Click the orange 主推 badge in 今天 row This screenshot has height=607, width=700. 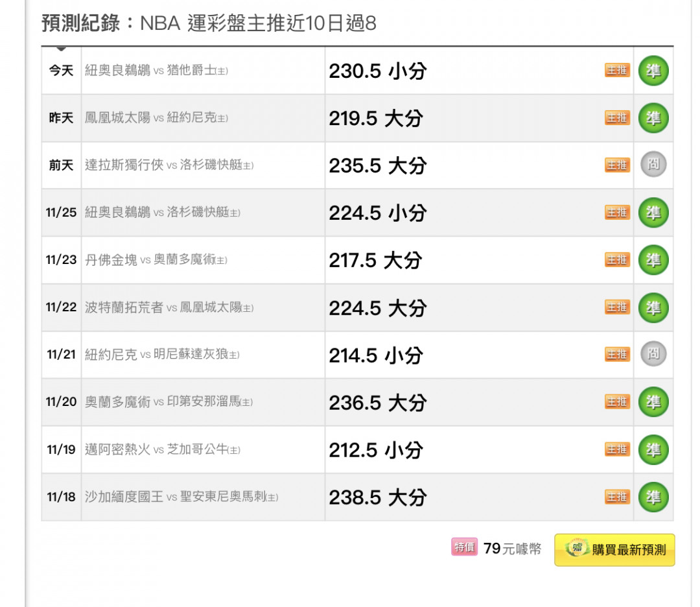(618, 70)
